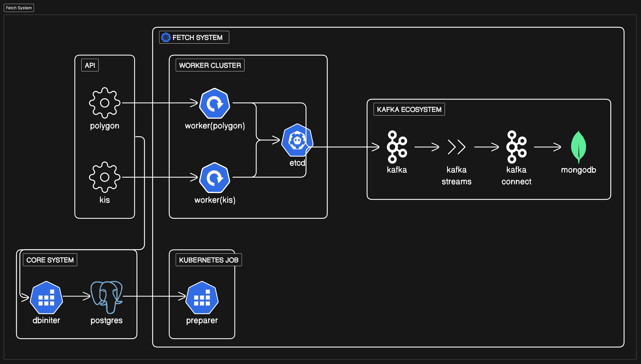Select the worker(polygon) Kubernetes deployment icon
Image resolution: width=641 pixels, height=364 pixels.
click(x=214, y=103)
